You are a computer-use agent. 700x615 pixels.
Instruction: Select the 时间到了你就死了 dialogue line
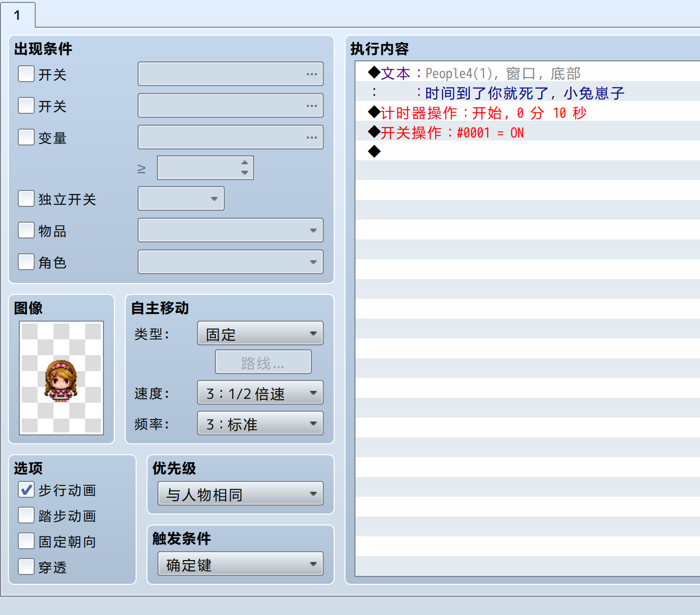[528, 91]
